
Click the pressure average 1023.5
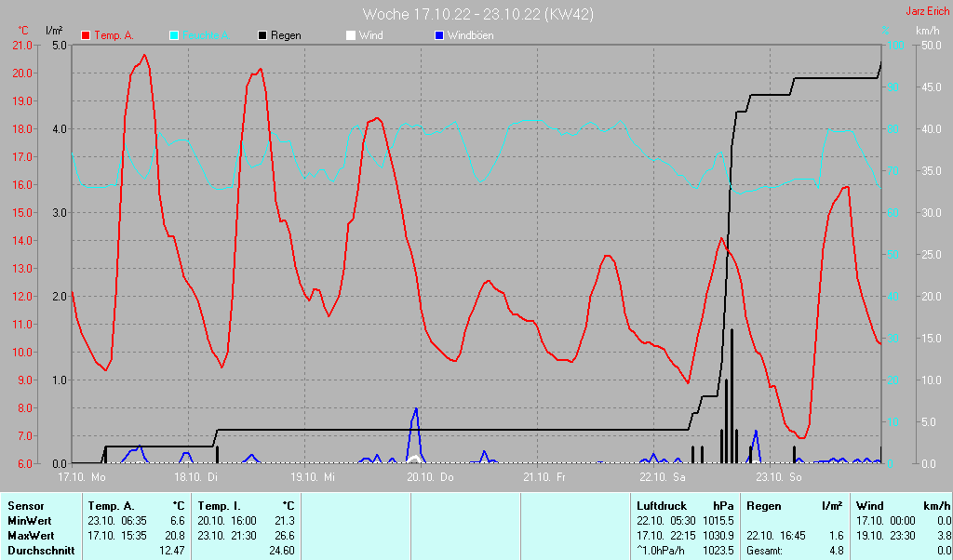pyautogui.click(x=718, y=551)
